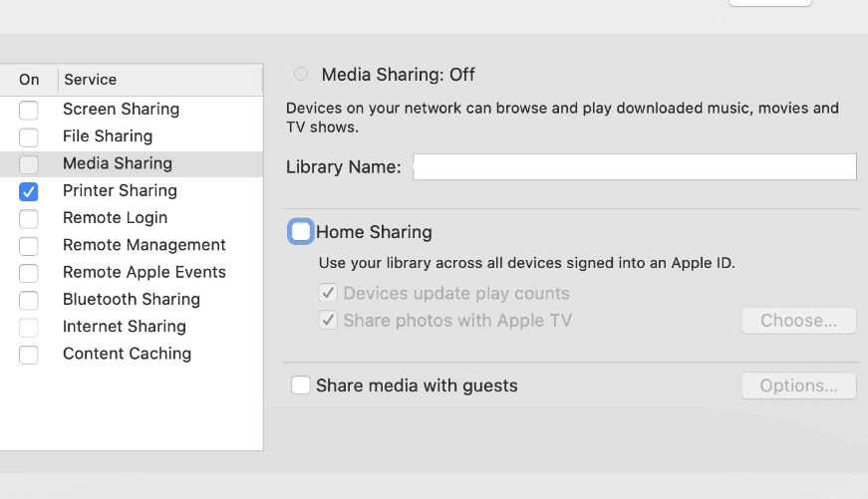Select Media Sharing in service list

(x=118, y=163)
